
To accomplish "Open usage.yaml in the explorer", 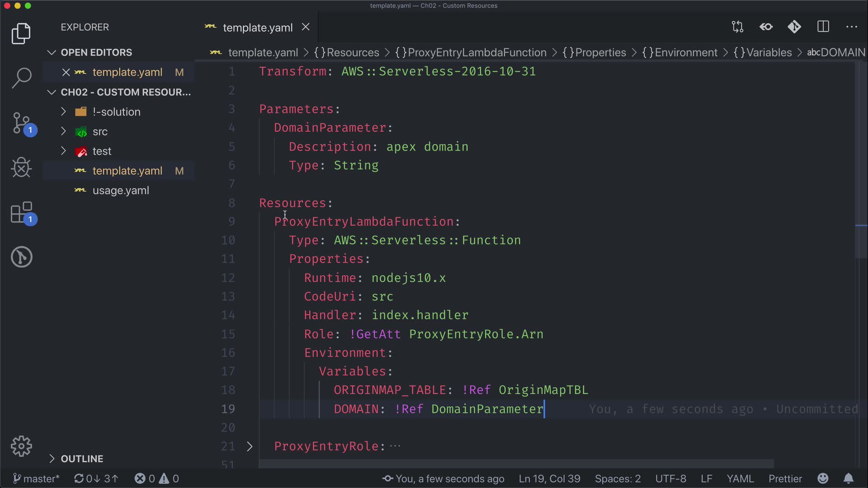I will pyautogui.click(x=120, y=191).
